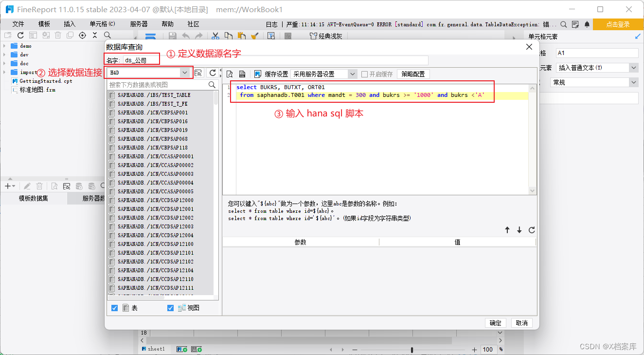Refresh the table list next to the data connection

[x=213, y=73]
